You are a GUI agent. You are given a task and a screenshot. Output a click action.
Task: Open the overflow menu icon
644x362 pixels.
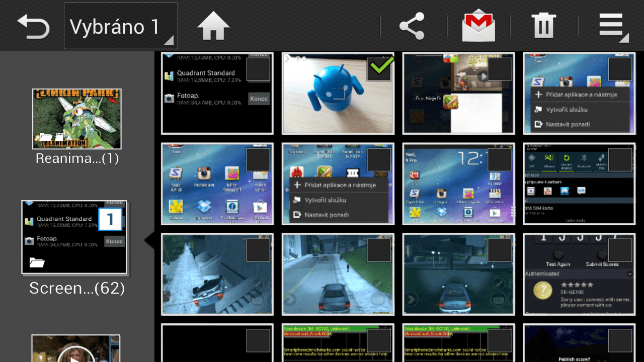click(613, 27)
